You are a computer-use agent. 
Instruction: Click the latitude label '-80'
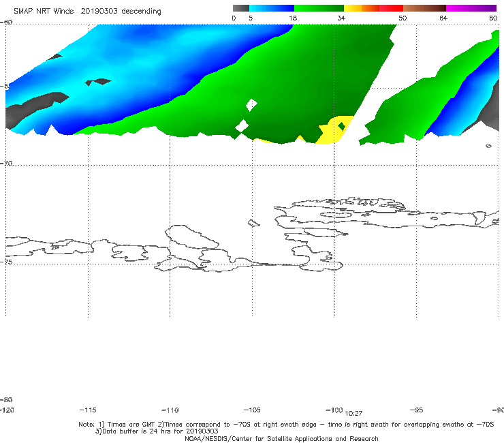[x=6, y=399]
